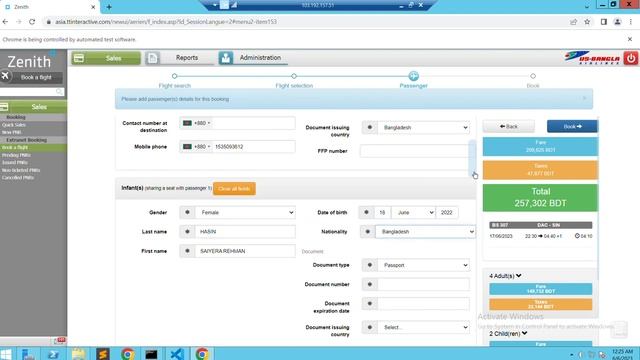640x360 pixels.
Task: Open upper Document issuing country Bangladesh dropdown
Action: [x=423, y=127]
